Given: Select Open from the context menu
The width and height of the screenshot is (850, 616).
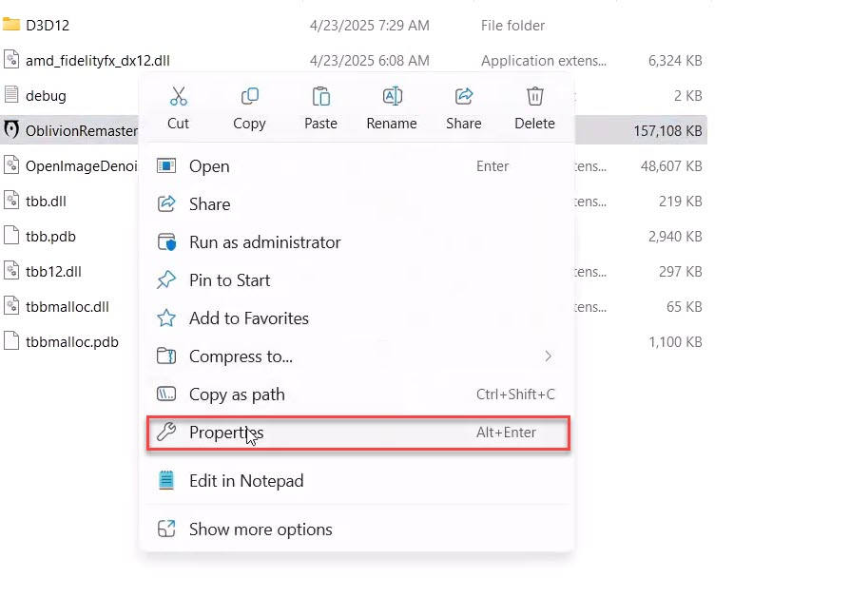Looking at the screenshot, I should (209, 166).
